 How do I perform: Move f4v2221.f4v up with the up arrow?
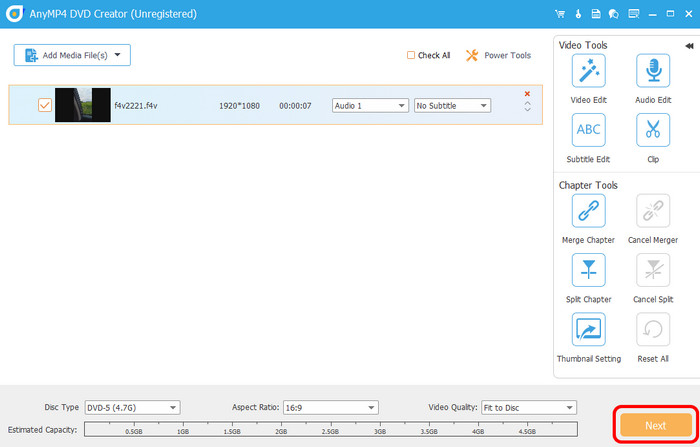[x=527, y=103]
